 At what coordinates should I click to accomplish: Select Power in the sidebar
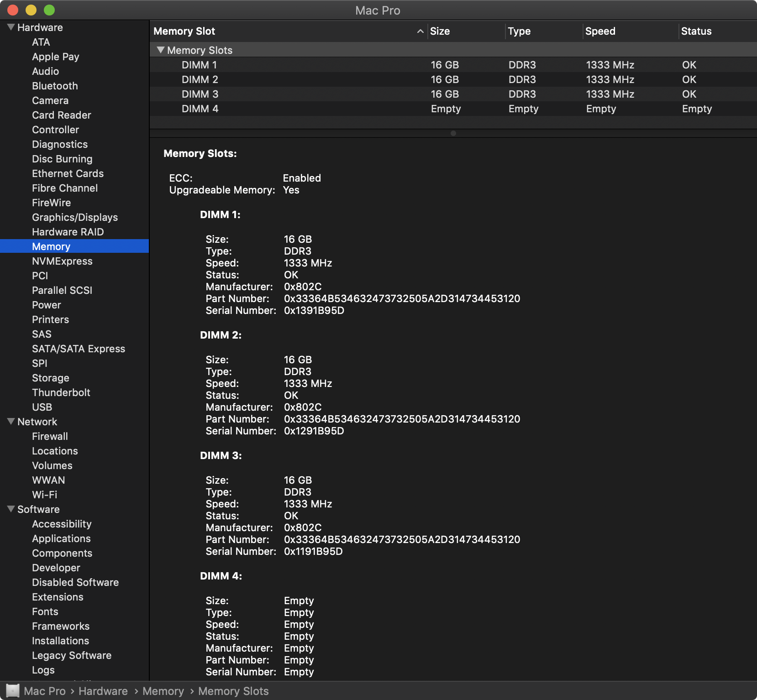pos(47,305)
